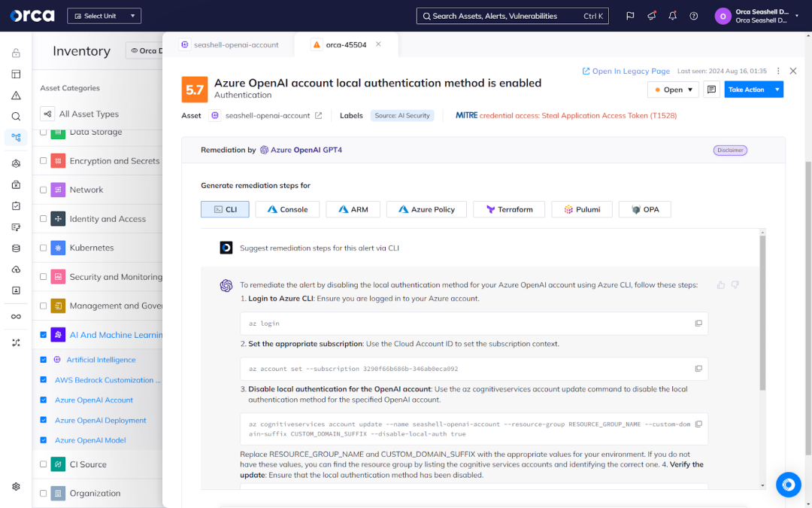
Task: Generate OPA remediation steps
Action: [645, 209]
